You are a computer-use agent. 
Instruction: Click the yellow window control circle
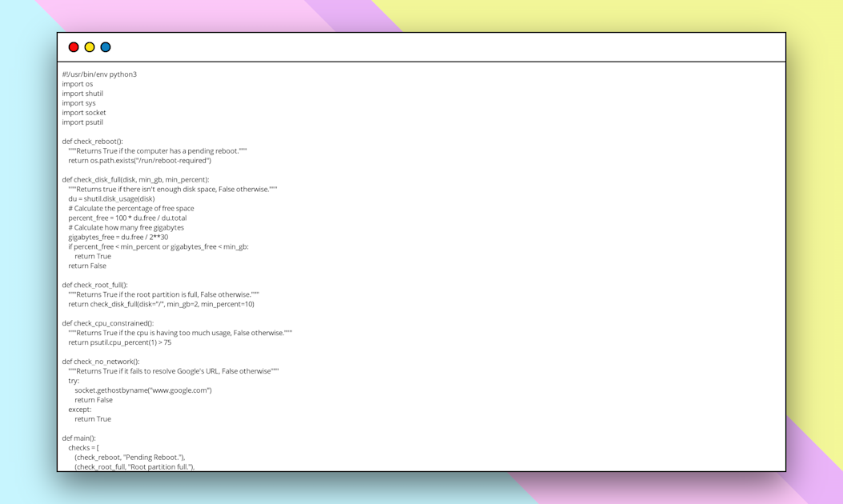click(89, 46)
